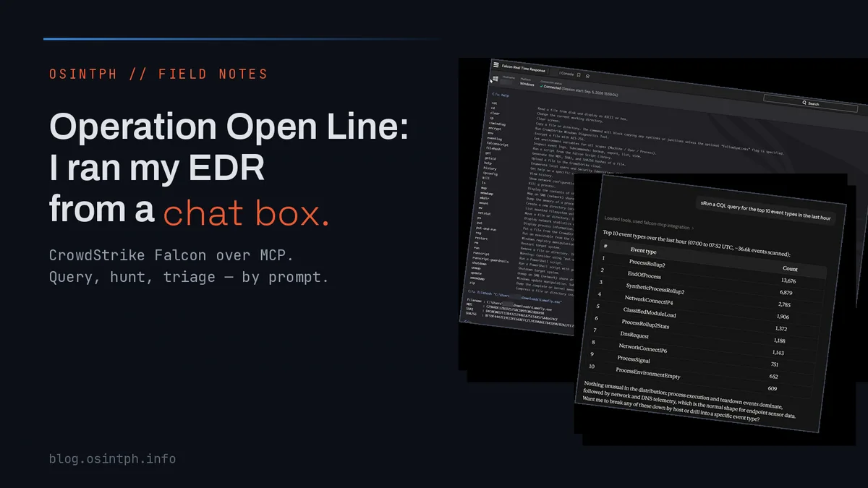Click the 'Falcon Real Time Response' title
868x488 pixels.
coord(523,68)
